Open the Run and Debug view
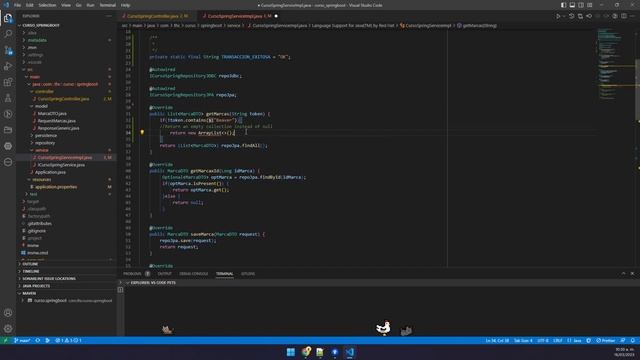This screenshot has width=640, height=360. [x=8, y=66]
